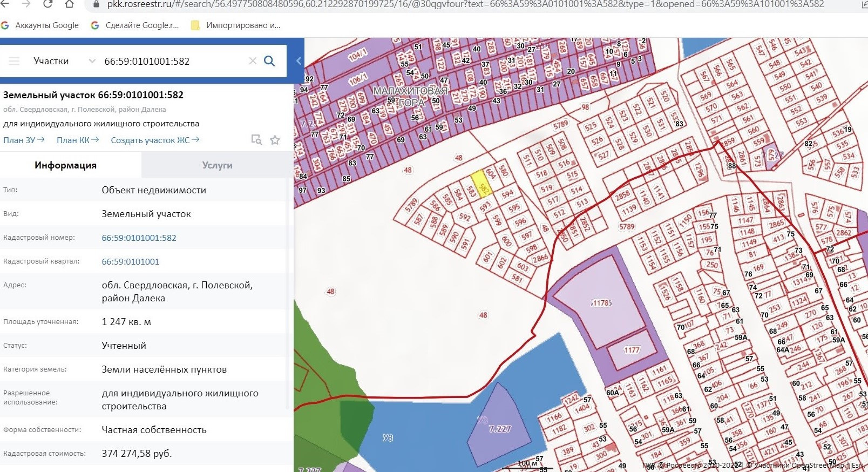Open the План КК link
This screenshot has height=472, width=868.
tap(78, 140)
